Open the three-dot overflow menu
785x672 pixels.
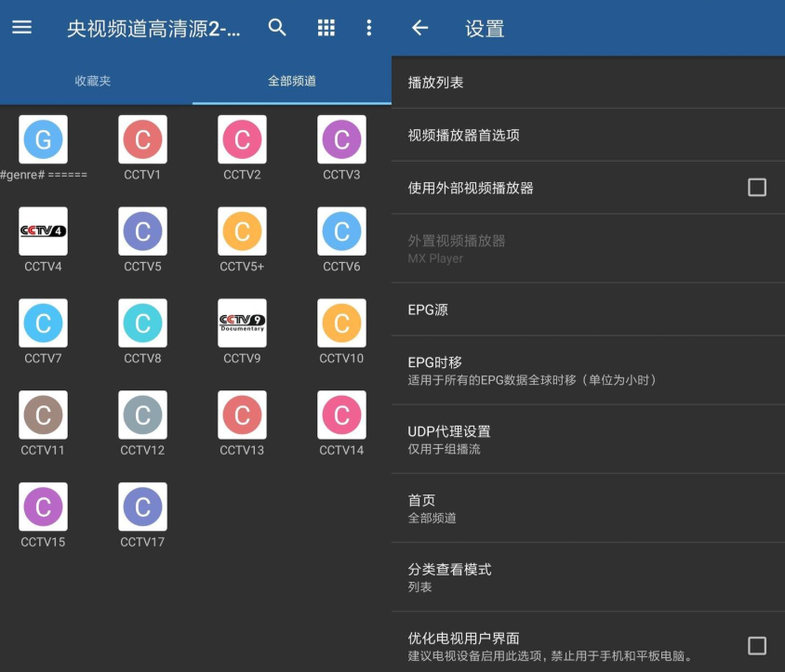click(369, 28)
